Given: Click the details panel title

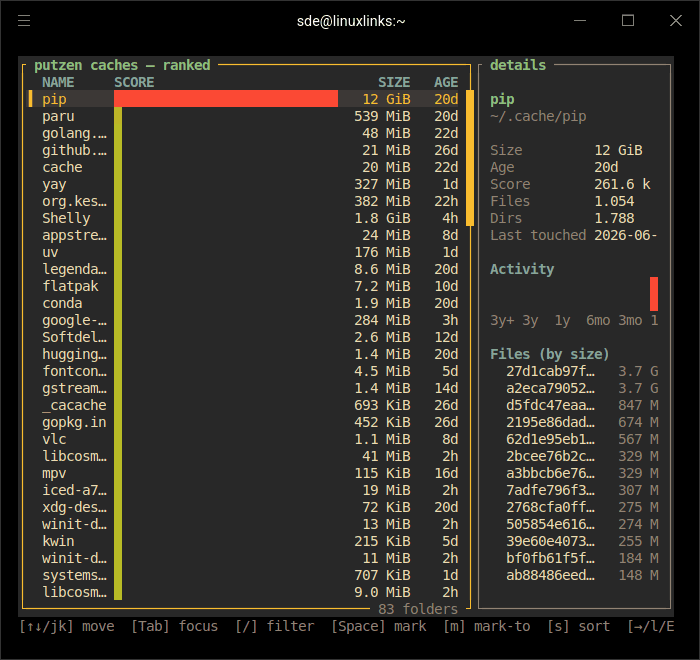Looking at the screenshot, I should pos(518,65).
